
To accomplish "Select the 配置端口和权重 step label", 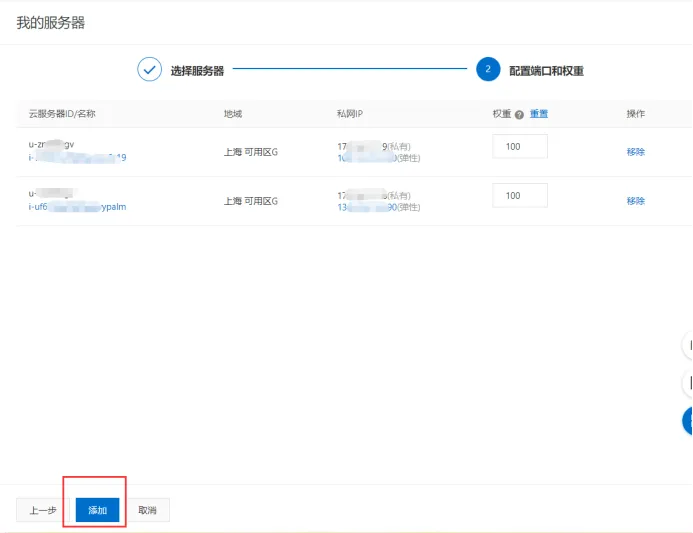I will (x=546, y=71).
